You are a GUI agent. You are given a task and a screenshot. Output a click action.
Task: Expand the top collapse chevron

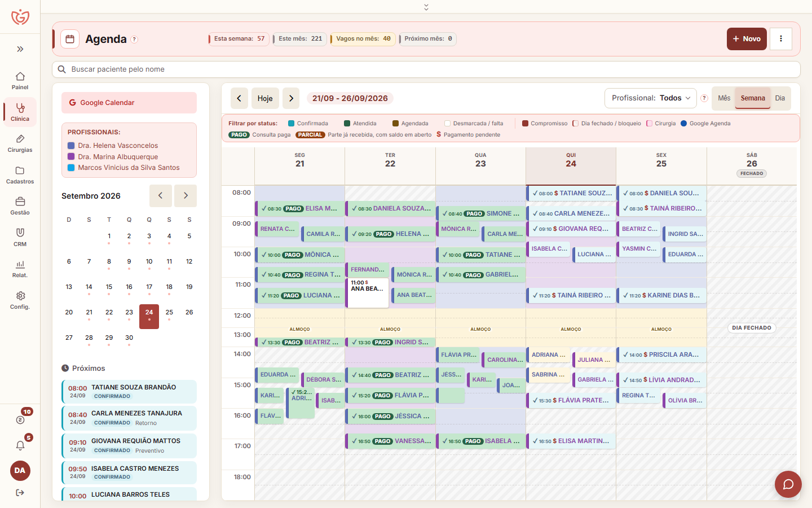pos(426,7)
